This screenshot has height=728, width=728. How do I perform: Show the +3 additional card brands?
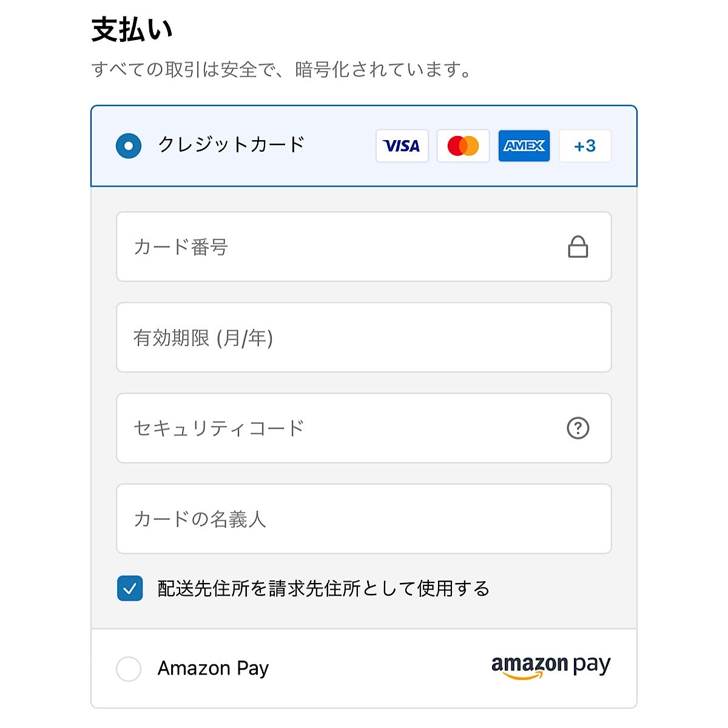point(585,146)
